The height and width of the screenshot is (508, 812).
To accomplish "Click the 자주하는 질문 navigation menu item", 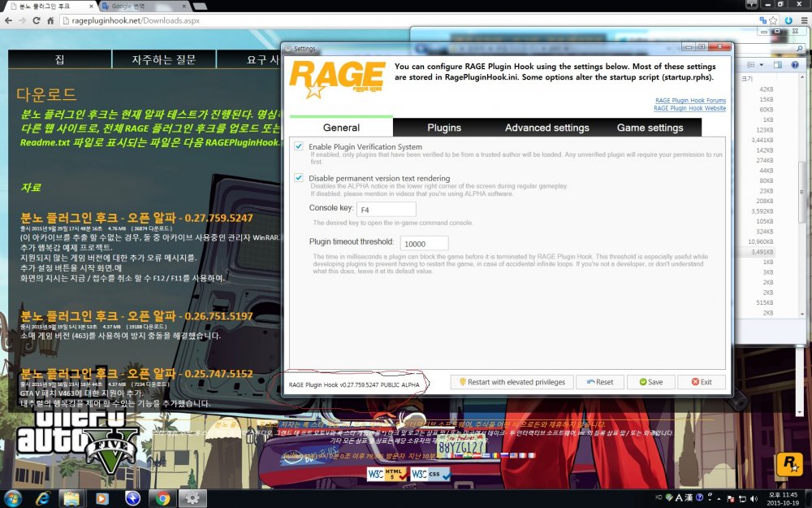I will click(164, 59).
